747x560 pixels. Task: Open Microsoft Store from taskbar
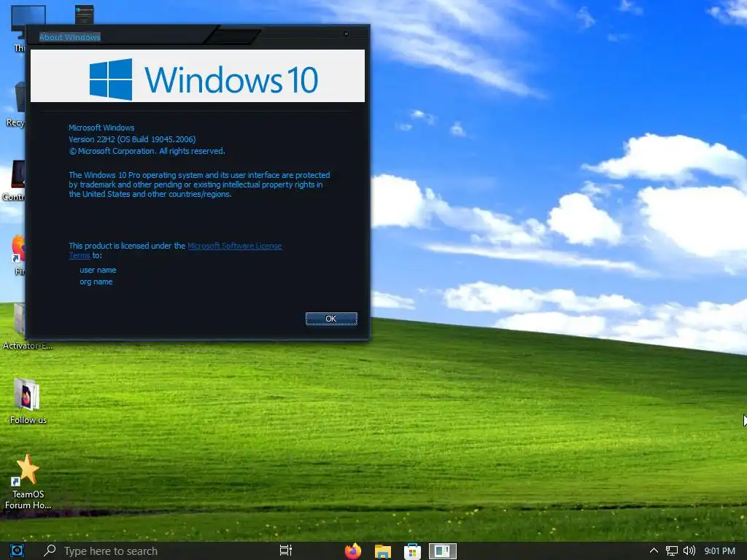coord(413,551)
